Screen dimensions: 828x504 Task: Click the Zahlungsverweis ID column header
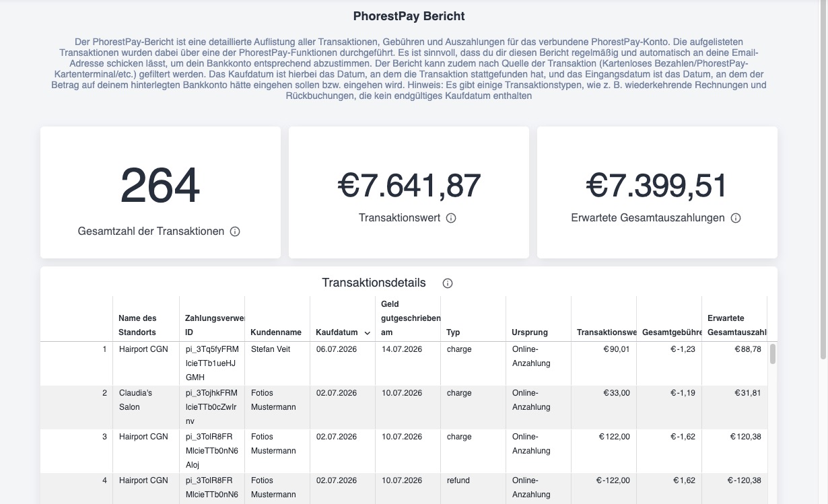tap(211, 325)
